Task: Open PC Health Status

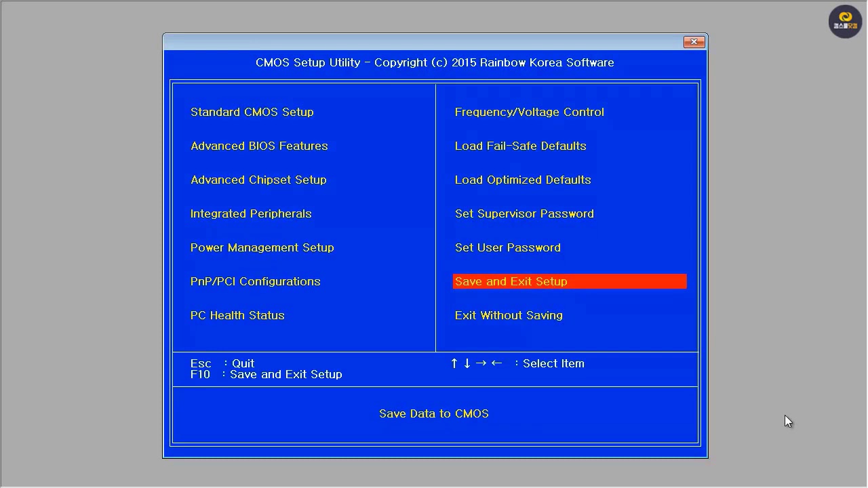Action: coord(237,315)
